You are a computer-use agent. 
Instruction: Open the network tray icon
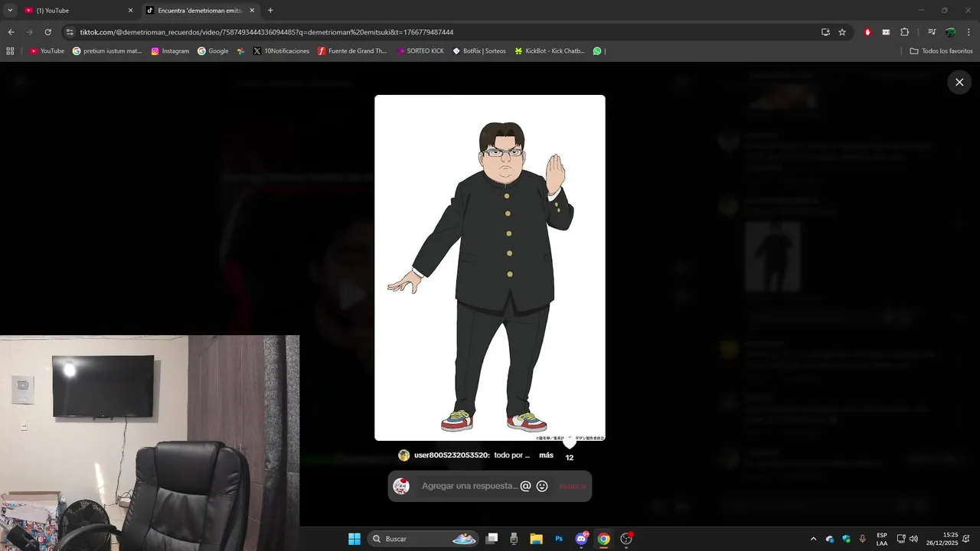tap(901, 539)
